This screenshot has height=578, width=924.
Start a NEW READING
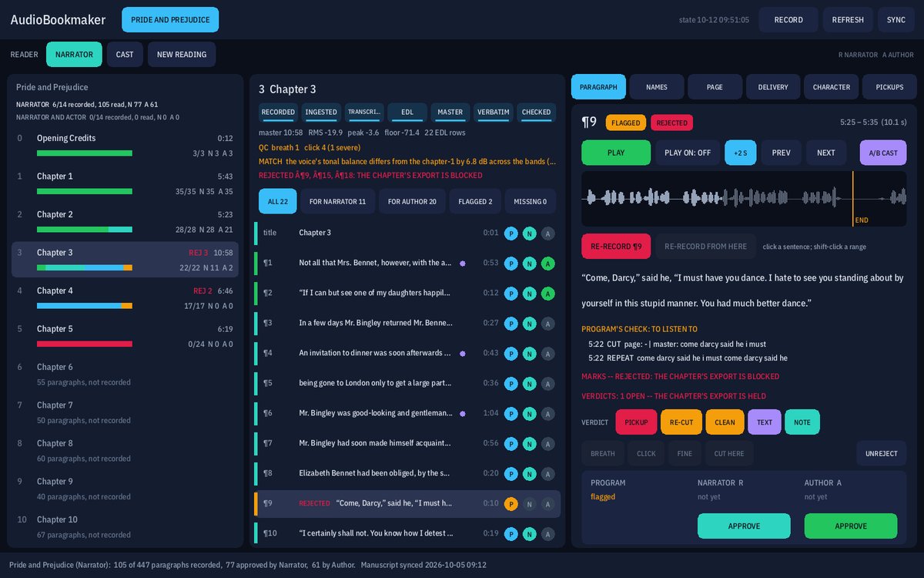pyautogui.click(x=182, y=55)
